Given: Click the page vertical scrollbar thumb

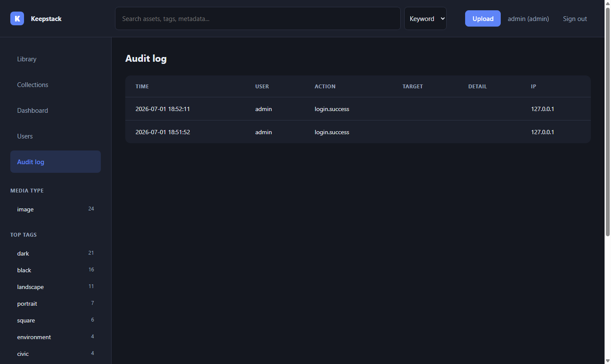Looking at the screenshot, I should [608, 122].
